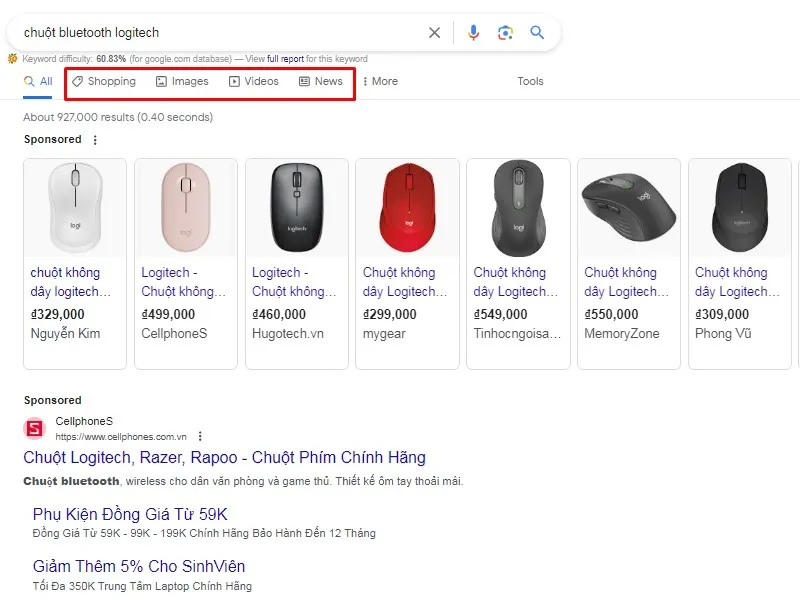Go to the Videos tab
800x600 pixels.
[254, 81]
